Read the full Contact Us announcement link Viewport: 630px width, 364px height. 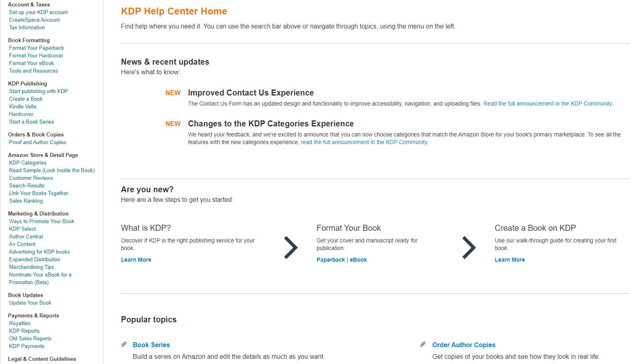pos(547,103)
